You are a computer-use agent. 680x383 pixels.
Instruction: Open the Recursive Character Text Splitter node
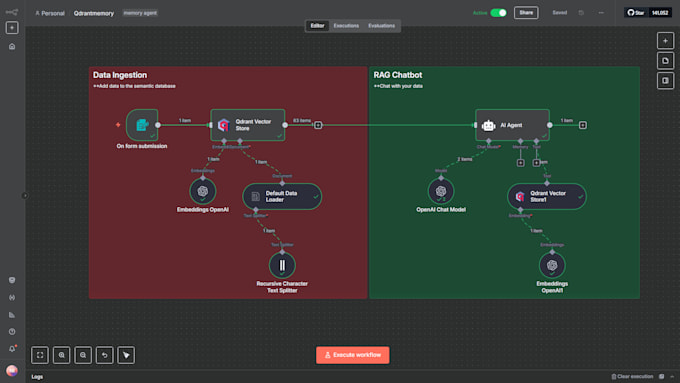[x=282, y=265]
